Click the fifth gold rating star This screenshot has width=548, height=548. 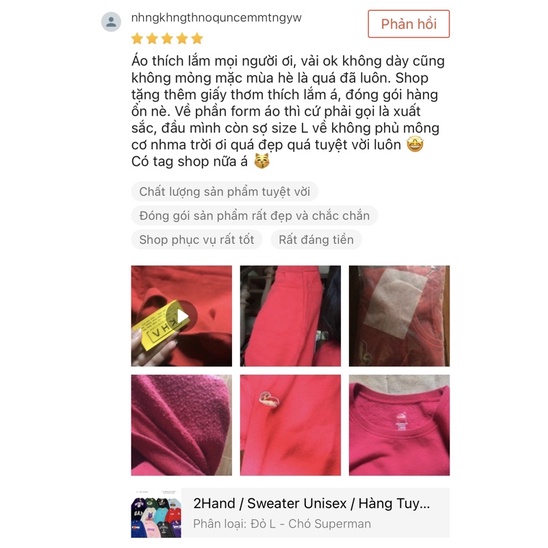(197, 38)
